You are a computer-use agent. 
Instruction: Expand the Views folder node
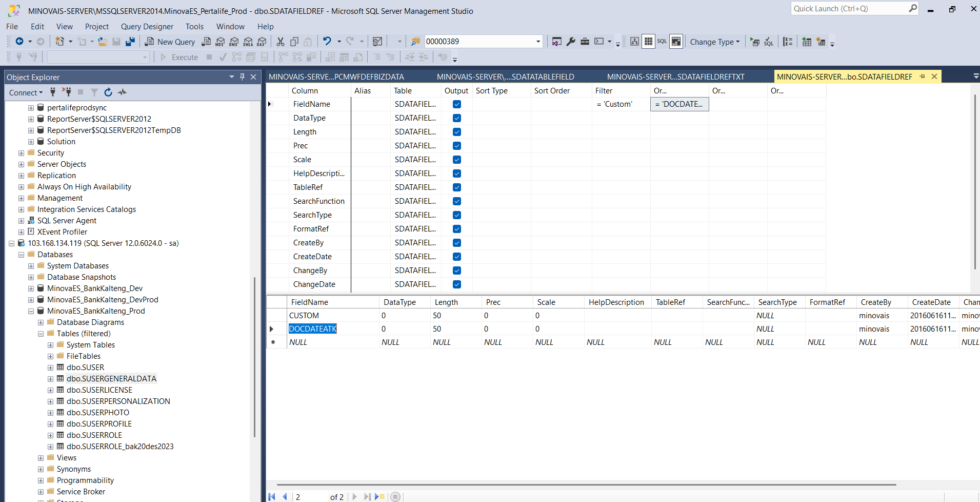pos(41,458)
